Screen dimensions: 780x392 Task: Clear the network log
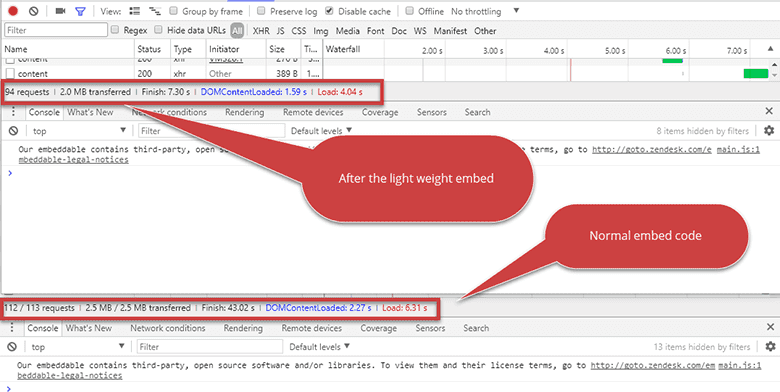click(33, 11)
